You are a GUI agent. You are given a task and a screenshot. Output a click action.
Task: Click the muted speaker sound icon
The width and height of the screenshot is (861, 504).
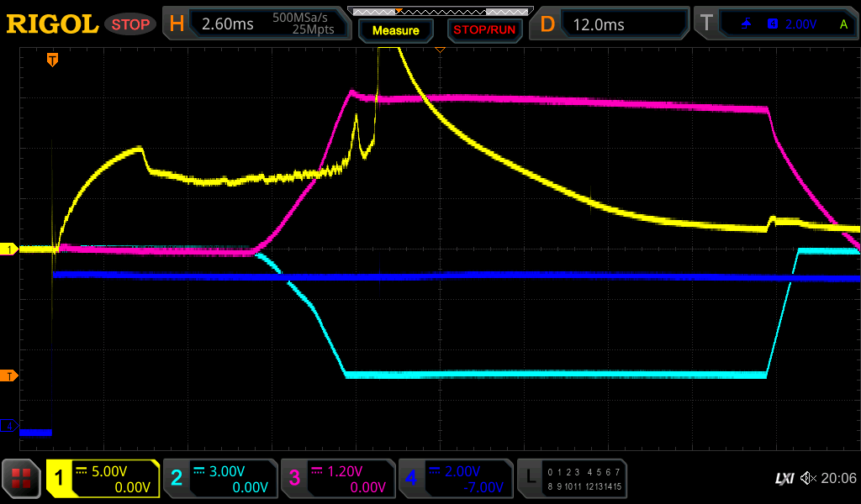click(808, 478)
